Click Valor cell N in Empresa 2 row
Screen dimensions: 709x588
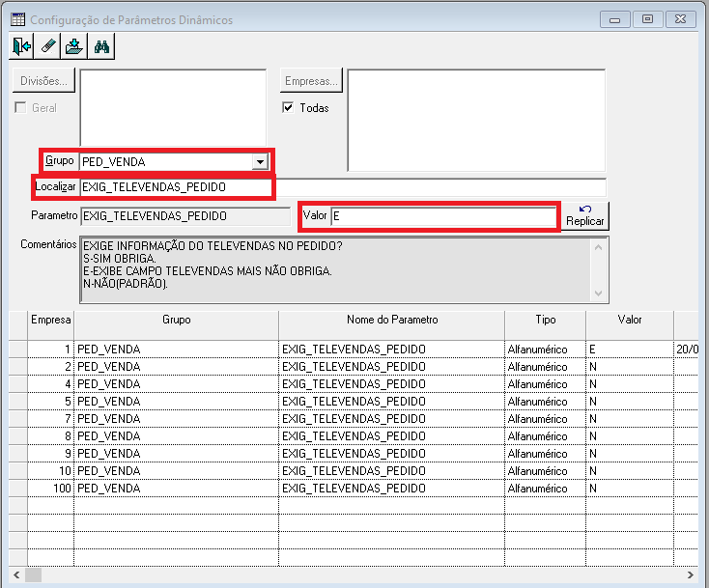tap(630, 366)
